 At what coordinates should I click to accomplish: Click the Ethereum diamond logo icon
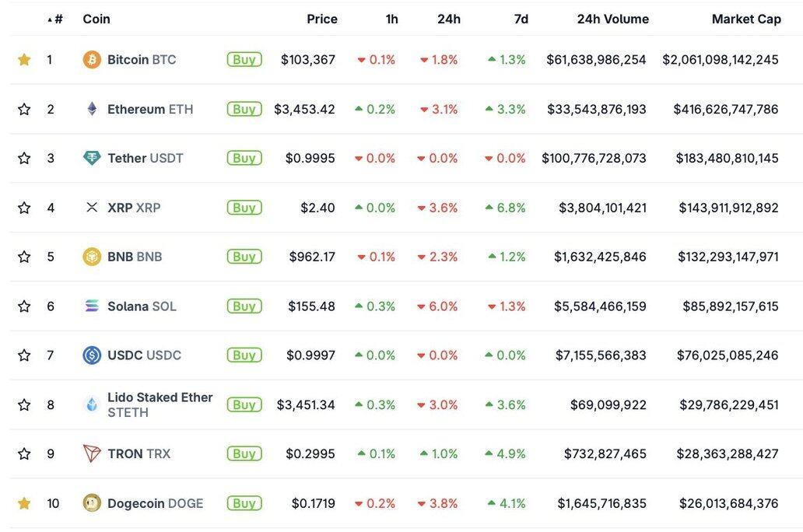[x=92, y=109]
